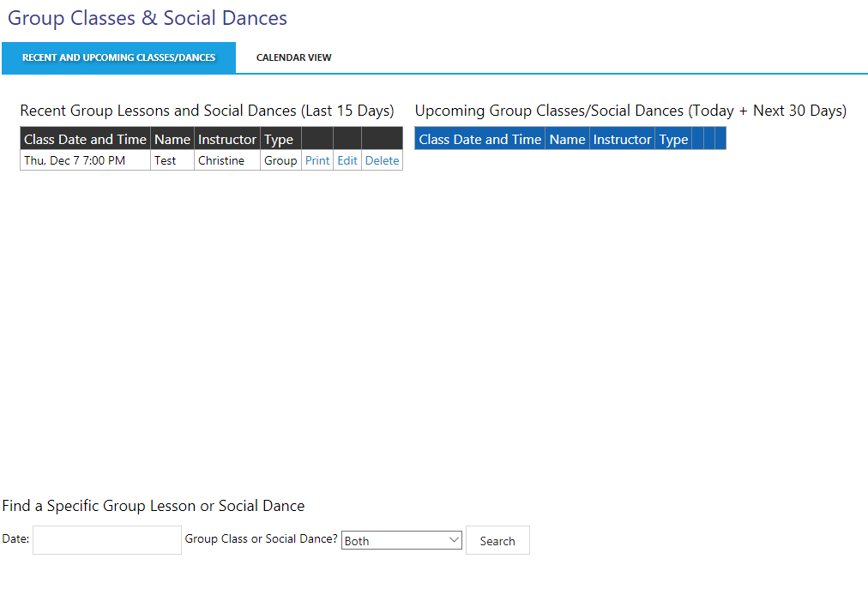Image resolution: width=868 pixels, height=589 pixels.
Task: Click the Class Date and Time column header
Action: point(84,138)
